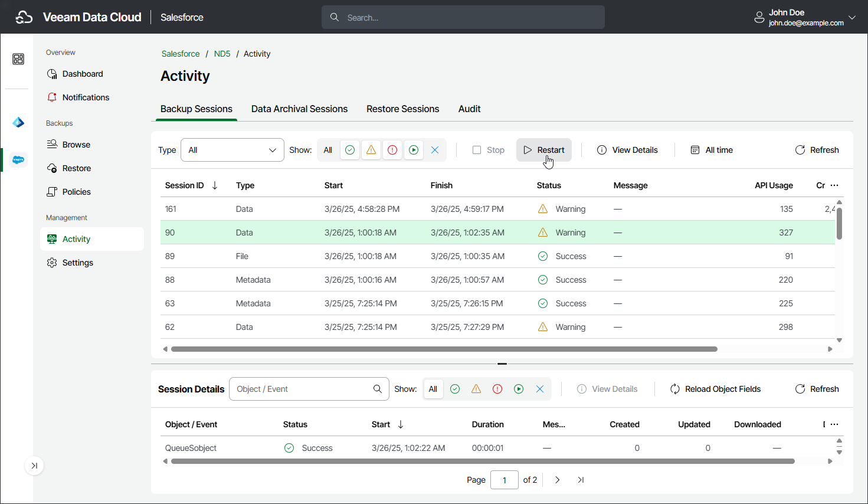
Task: Filter Session Details by Running
Action: click(x=519, y=389)
